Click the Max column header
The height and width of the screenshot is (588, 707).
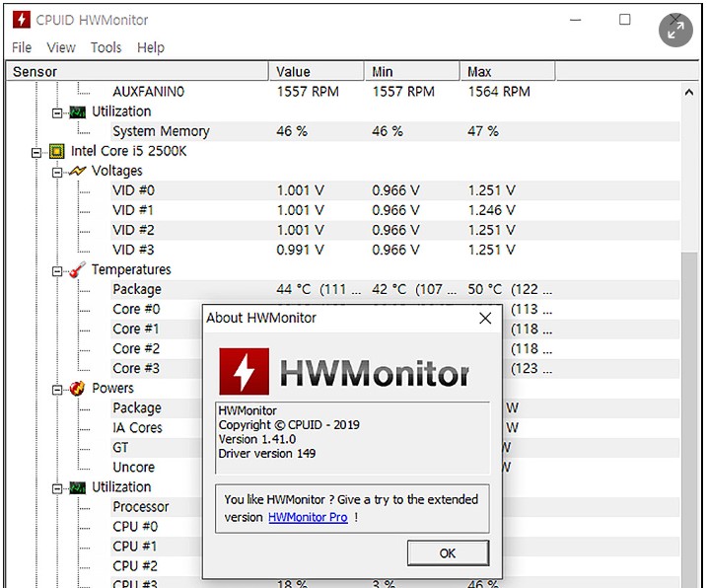(x=508, y=72)
